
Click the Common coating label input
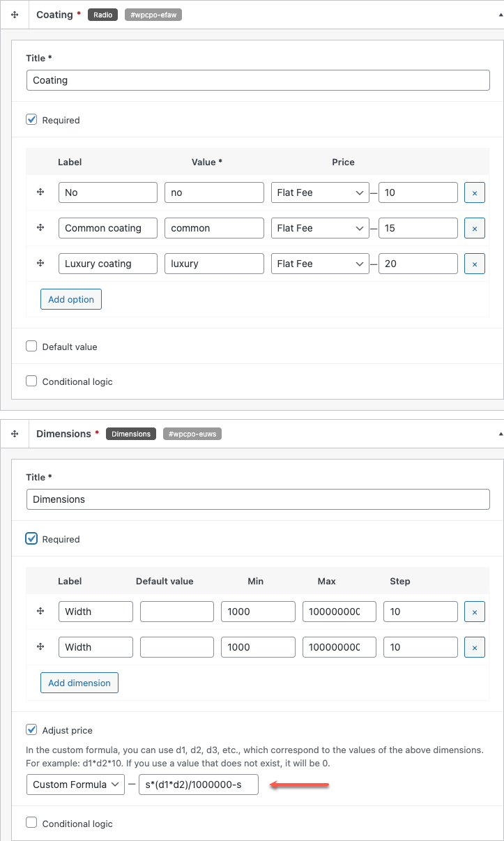[x=108, y=228]
